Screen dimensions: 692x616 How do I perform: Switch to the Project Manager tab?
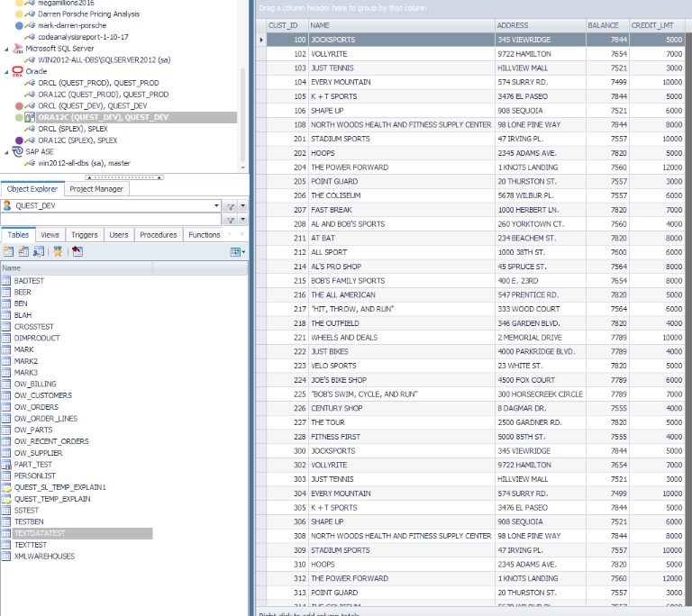tap(96, 189)
